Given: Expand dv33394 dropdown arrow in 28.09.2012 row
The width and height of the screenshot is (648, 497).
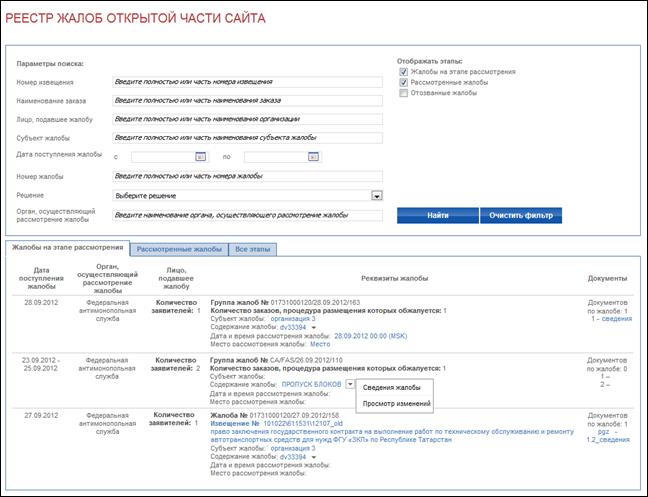Looking at the screenshot, I should [x=314, y=328].
